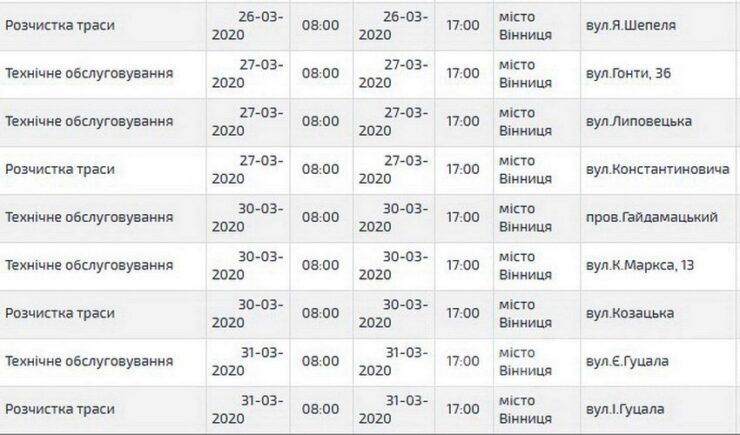Screen dimensions: 740x435
Task: Click Розчистка траси in the вул.Козацька row
Action: 60,313
